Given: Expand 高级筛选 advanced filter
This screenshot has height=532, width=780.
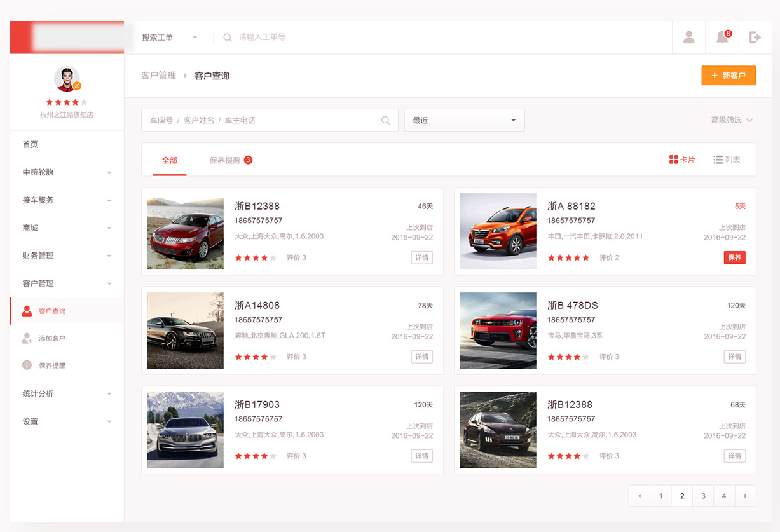Looking at the screenshot, I should click(732, 120).
